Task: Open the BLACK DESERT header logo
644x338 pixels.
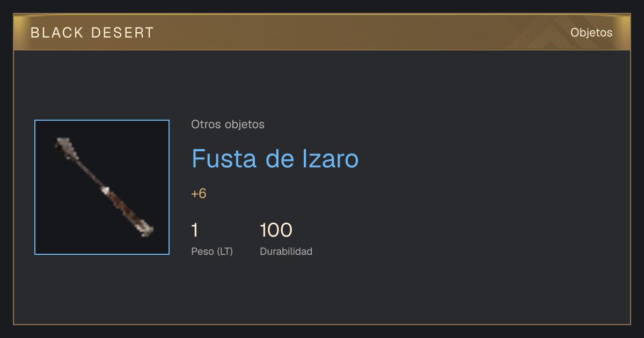Action: point(92,33)
